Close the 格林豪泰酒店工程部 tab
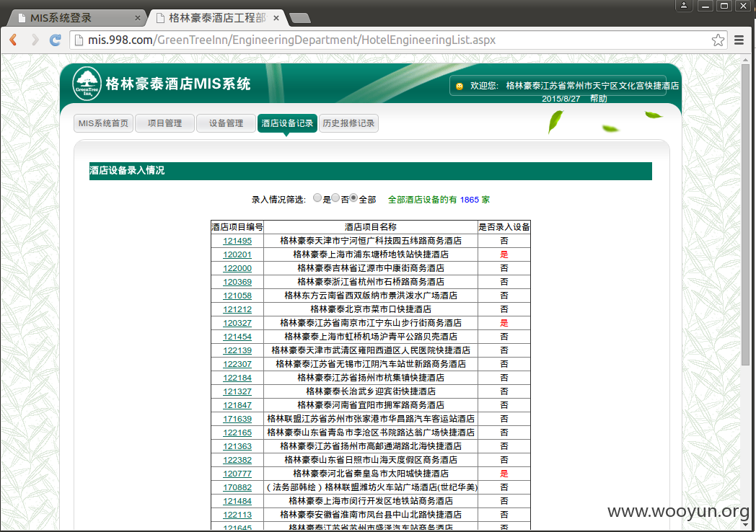The height and width of the screenshot is (532, 756). coord(276,18)
